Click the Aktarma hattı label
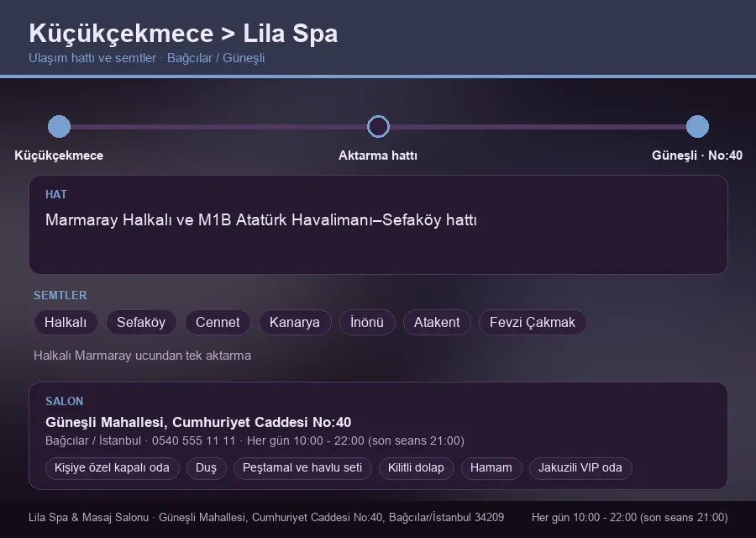The width and height of the screenshot is (756, 538). pos(378,156)
